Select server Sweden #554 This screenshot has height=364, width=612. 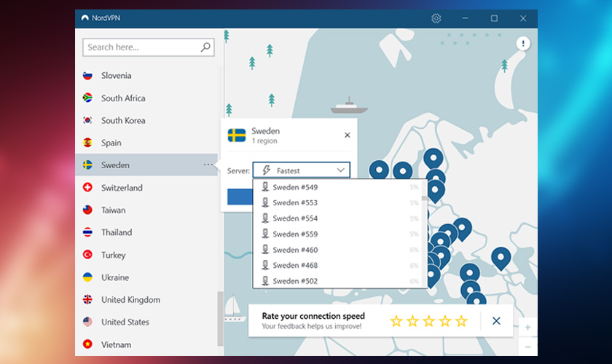337,218
